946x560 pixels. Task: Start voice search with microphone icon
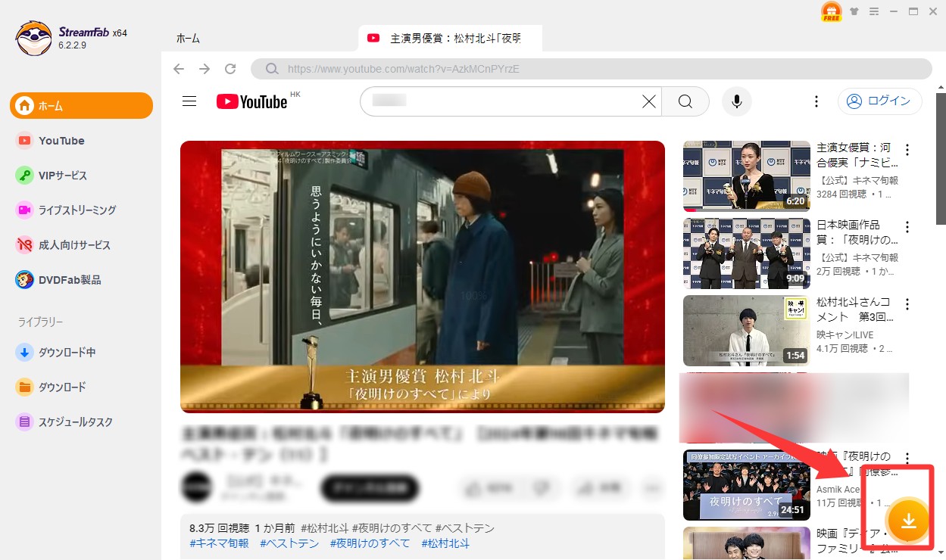(x=736, y=101)
